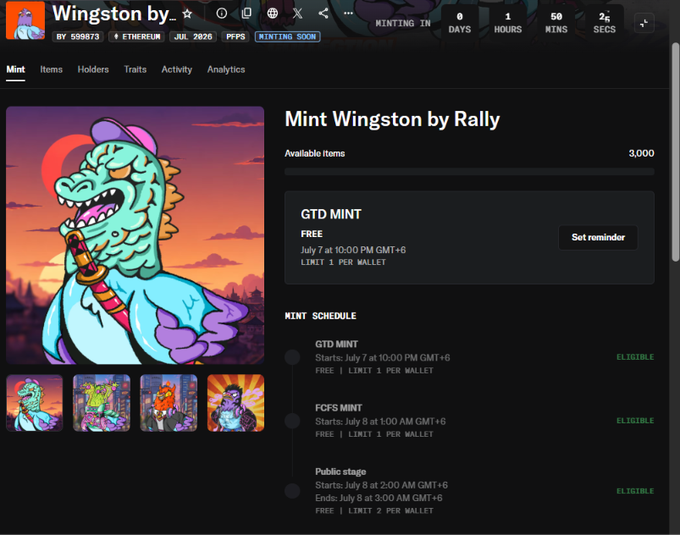
Task: Click the 'FREE | LIMIT 2 PER WALLET' text
Action: pyautogui.click(x=374, y=511)
